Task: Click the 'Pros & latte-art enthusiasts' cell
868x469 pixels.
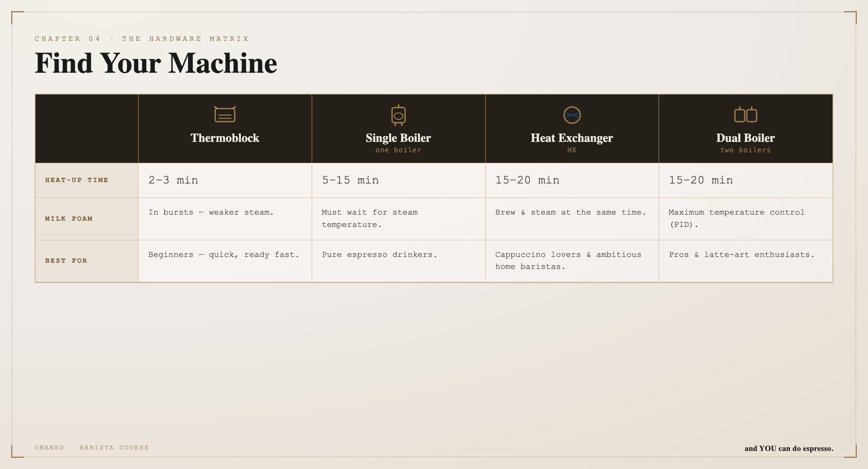Action: (746, 261)
